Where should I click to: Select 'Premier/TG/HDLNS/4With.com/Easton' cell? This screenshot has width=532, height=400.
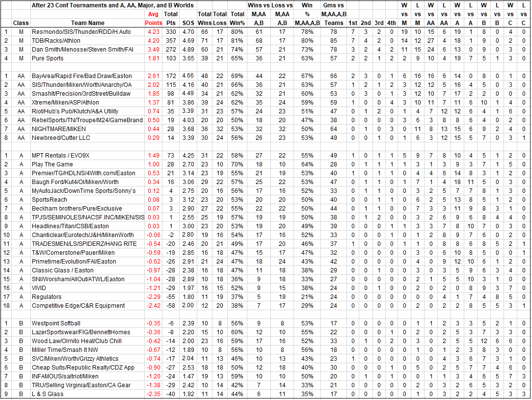coord(87,173)
